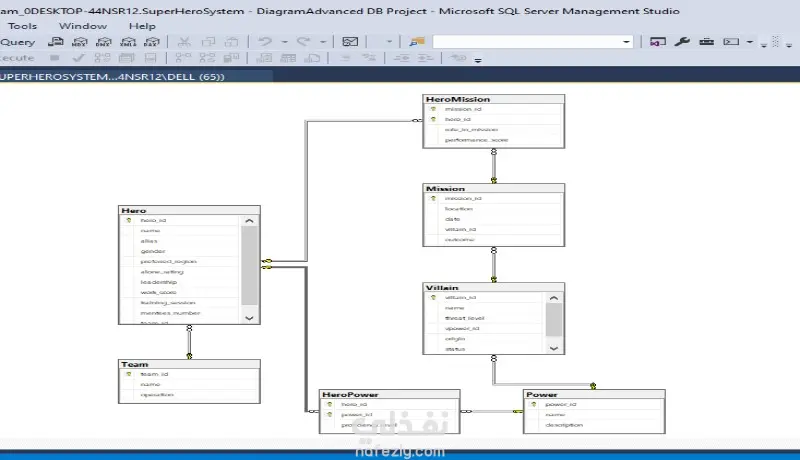Viewport: 800px width, 460px height.
Task: Open the Tools menu
Action: point(22,26)
